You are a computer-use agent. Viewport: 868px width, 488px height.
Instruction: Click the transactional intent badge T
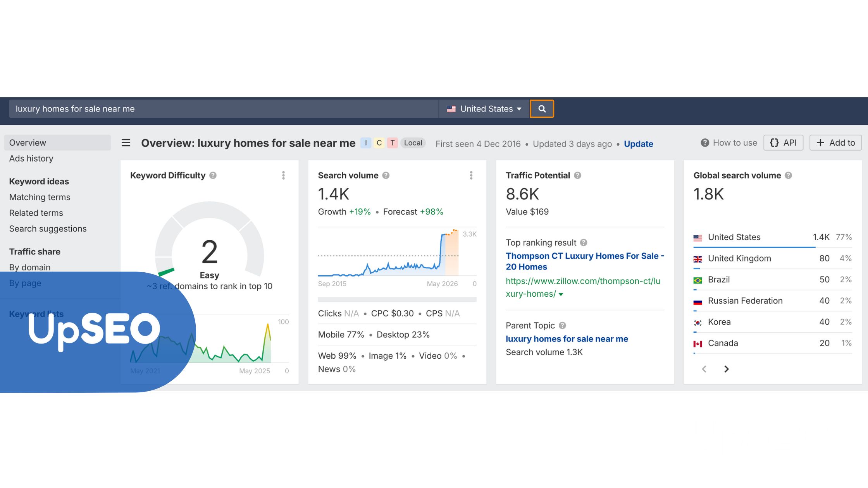click(392, 143)
